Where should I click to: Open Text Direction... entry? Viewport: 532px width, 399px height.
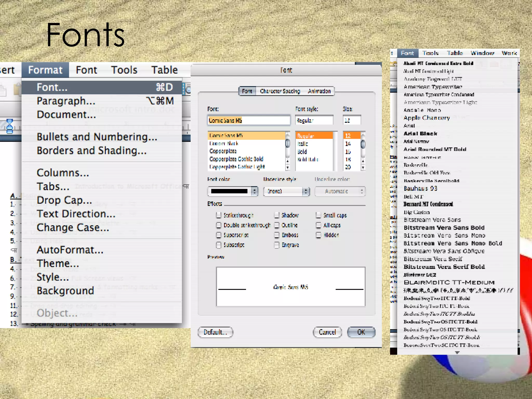coord(102,214)
